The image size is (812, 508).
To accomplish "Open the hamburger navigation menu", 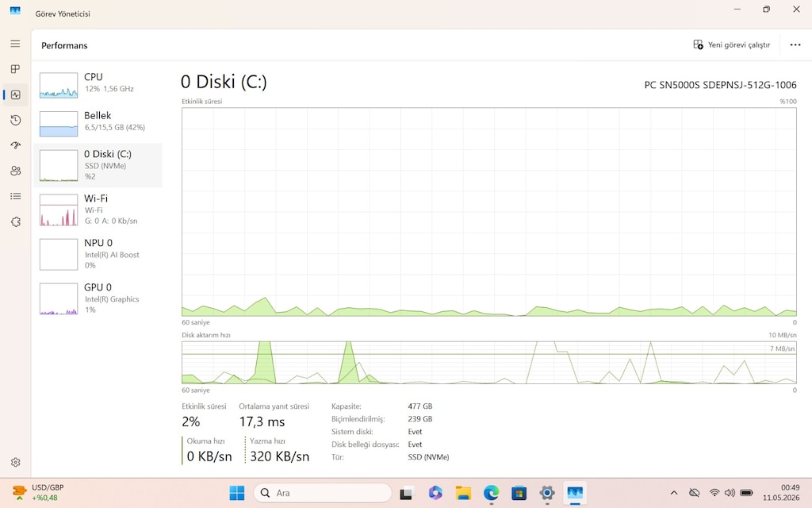I will (x=16, y=44).
